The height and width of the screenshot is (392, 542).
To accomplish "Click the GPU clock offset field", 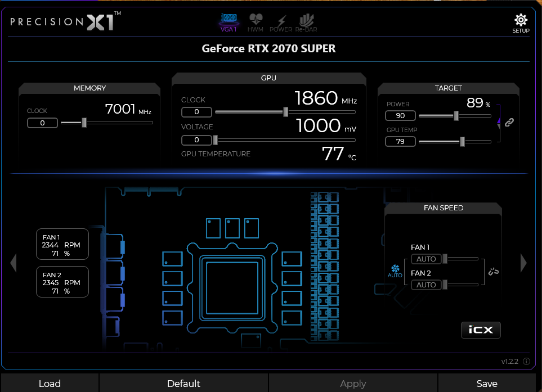I will pyautogui.click(x=196, y=112).
